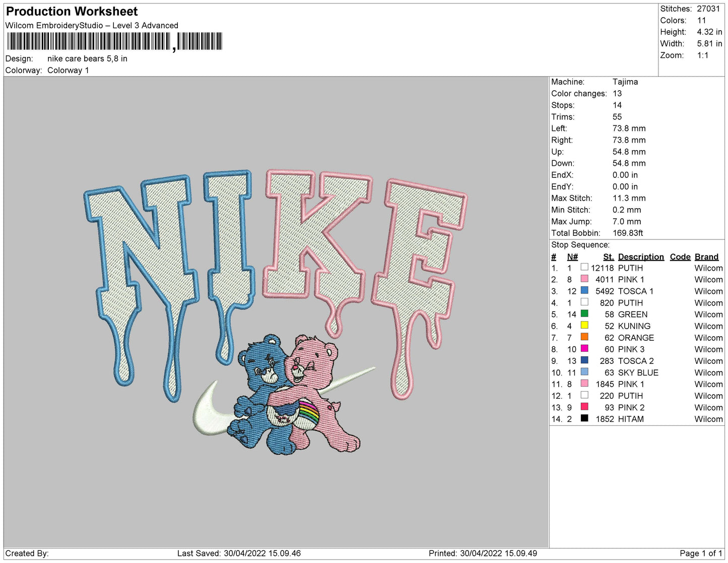The image size is (728, 563).
Task: Click the St. column header
Action: coord(608,257)
